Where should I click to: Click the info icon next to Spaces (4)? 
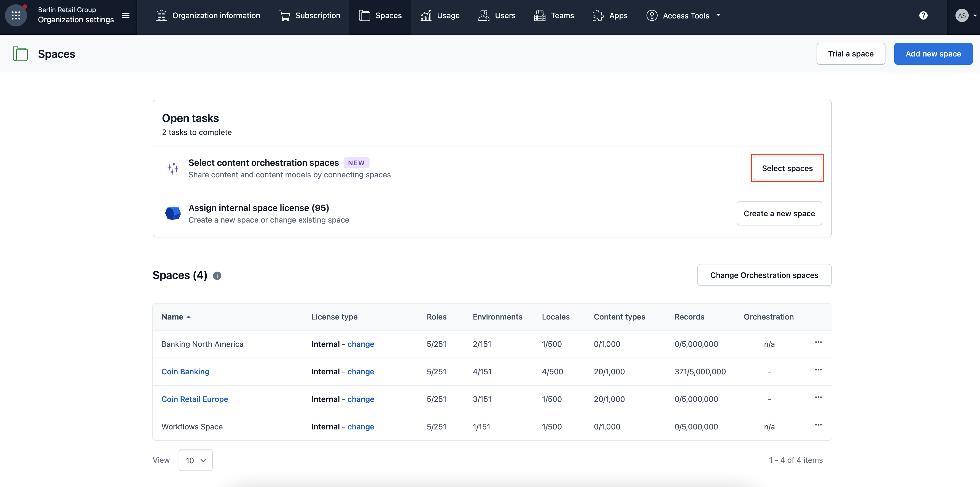pos(217,276)
